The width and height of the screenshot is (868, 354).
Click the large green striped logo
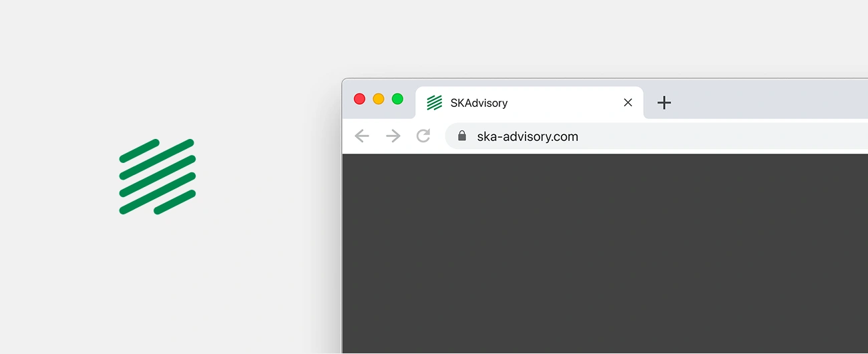point(158,176)
